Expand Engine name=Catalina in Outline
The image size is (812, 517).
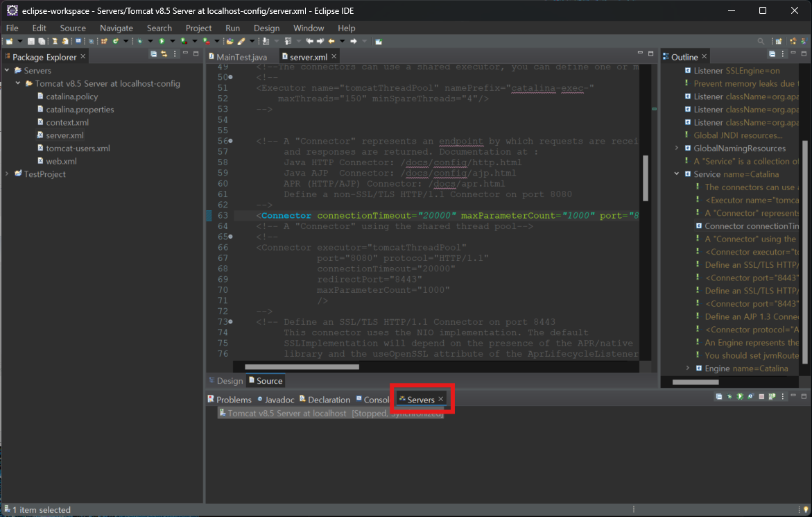(688, 368)
